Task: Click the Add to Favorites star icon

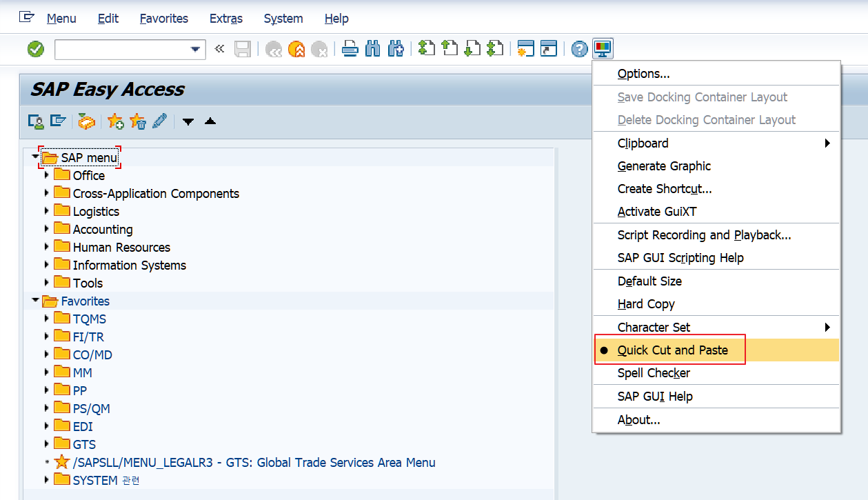Action: [x=115, y=122]
